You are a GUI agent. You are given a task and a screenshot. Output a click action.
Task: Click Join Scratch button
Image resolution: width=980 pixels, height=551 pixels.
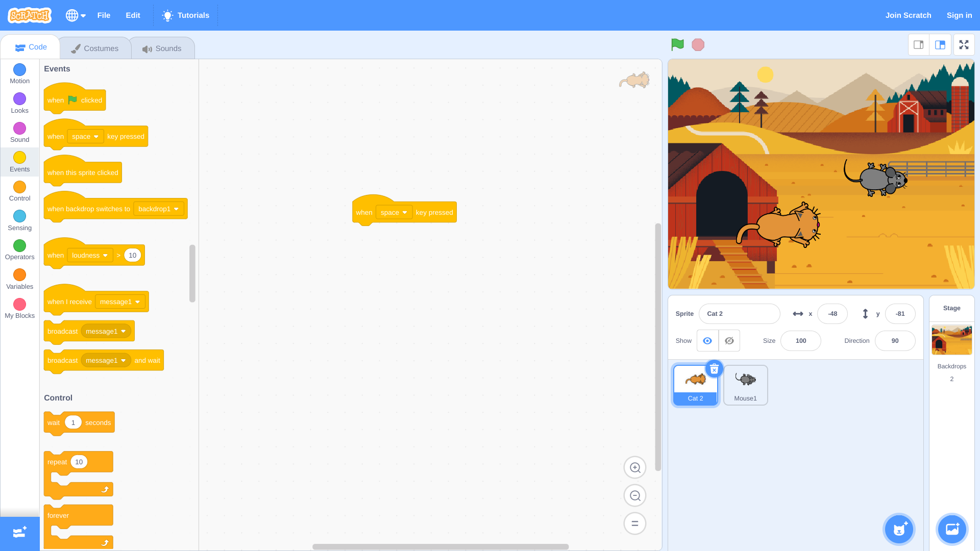click(x=908, y=15)
